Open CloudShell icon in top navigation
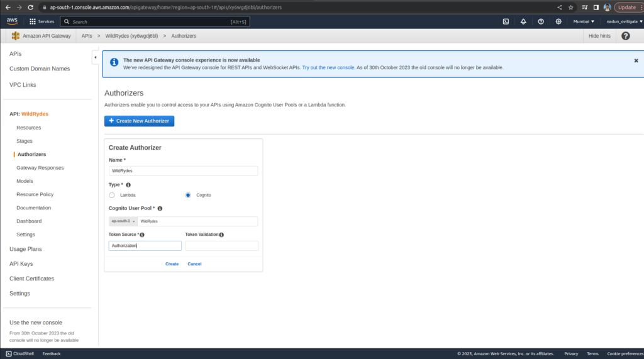Image resolution: width=644 pixels, height=359 pixels. (506, 21)
